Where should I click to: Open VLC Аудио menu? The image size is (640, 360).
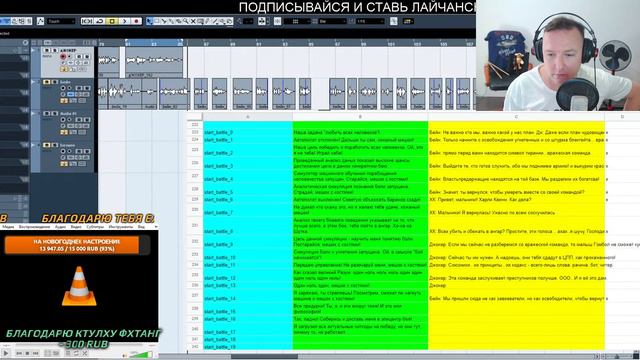pos(60,227)
